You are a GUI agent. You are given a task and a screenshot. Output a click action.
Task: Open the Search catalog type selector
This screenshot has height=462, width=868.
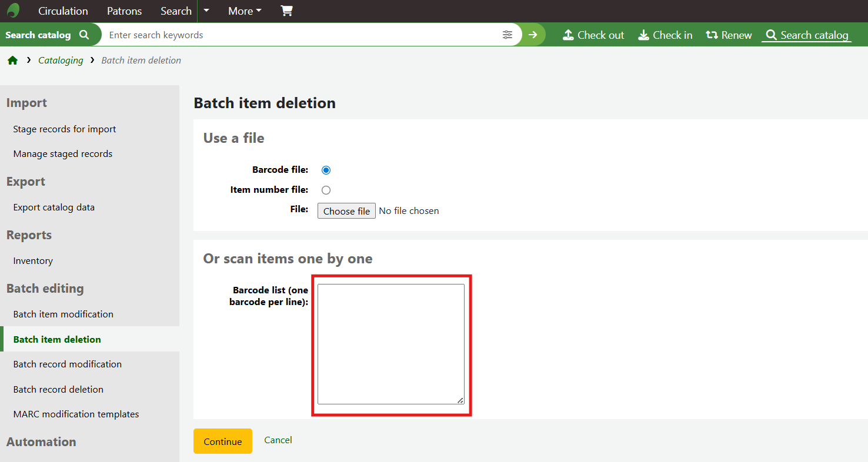(x=47, y=35)
